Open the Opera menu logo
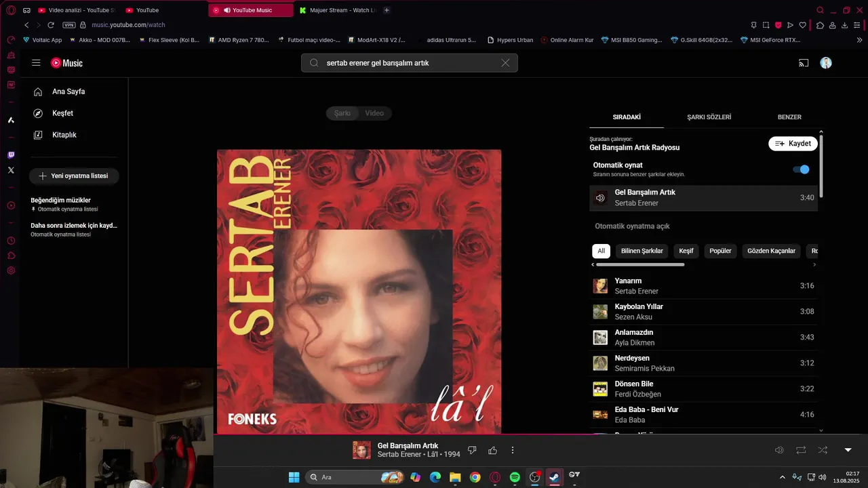Image resolution: width=868 pixels, height=488 pixels. 11,10
